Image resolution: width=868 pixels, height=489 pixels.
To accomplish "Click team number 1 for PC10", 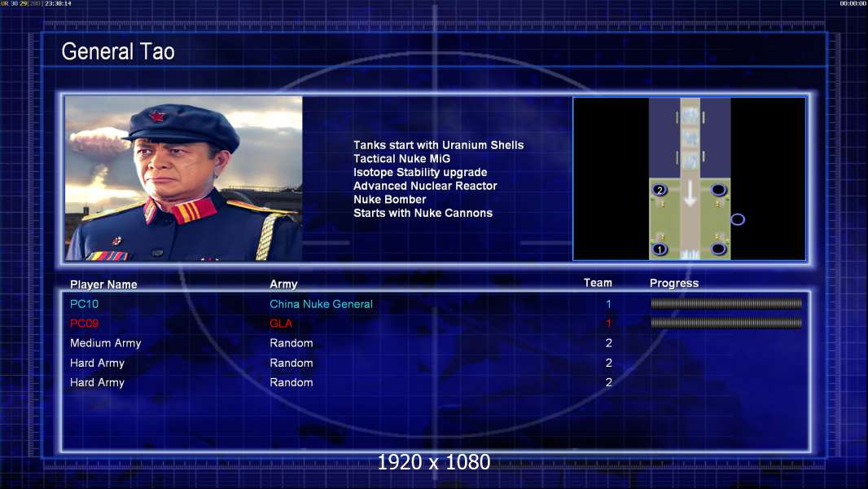I will point(608,303).
